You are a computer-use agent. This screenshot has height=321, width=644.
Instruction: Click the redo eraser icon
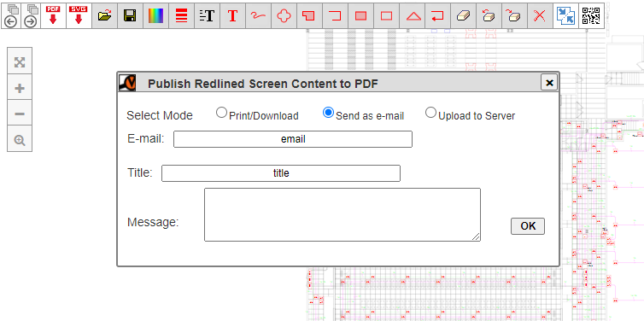point(514,15)
